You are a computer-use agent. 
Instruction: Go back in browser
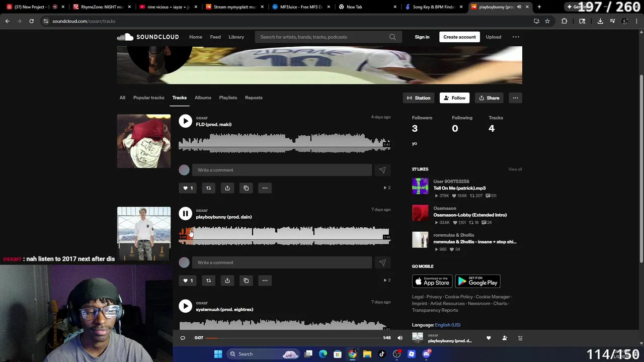pos(8,21)
